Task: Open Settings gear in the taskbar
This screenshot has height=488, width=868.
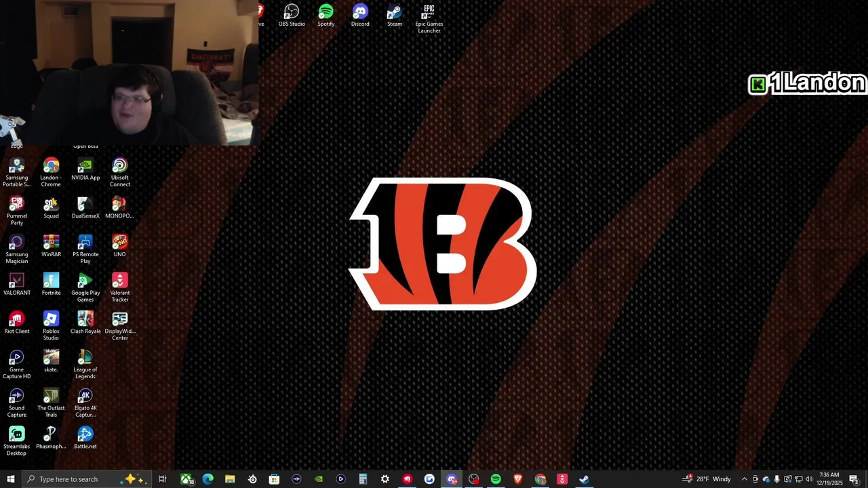Action: click(x=385, y=479)
